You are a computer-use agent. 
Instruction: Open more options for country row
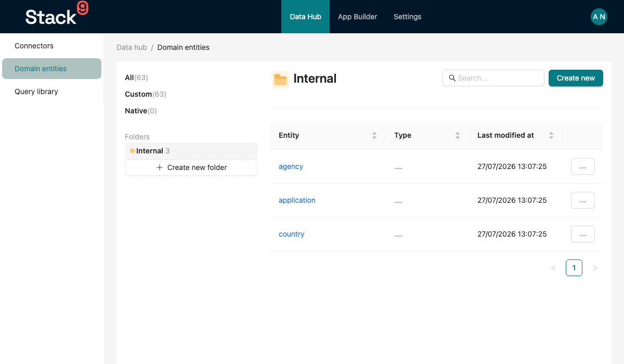[583, 234]
